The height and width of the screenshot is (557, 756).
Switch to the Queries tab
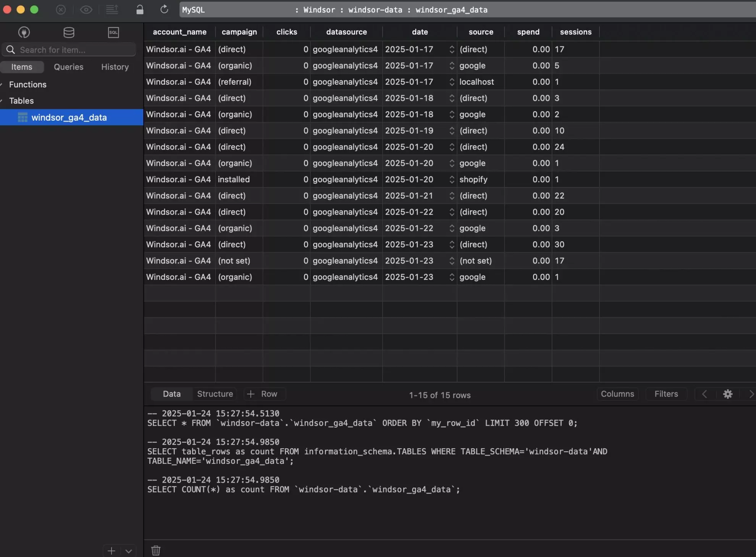click(68, 67)
